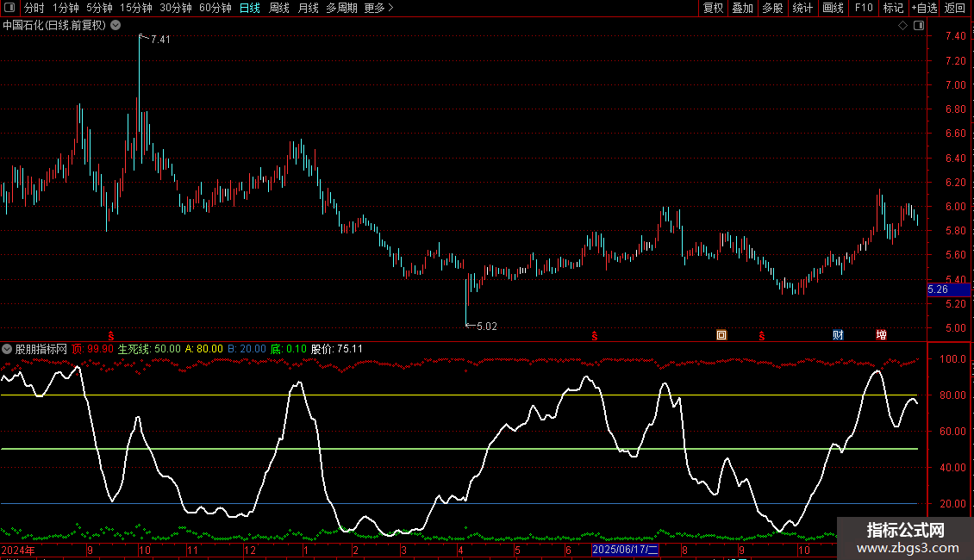The image size is (974, 560).
Task: Click the 股价: 75.11 indicator value
Action: tap(337, 349)
